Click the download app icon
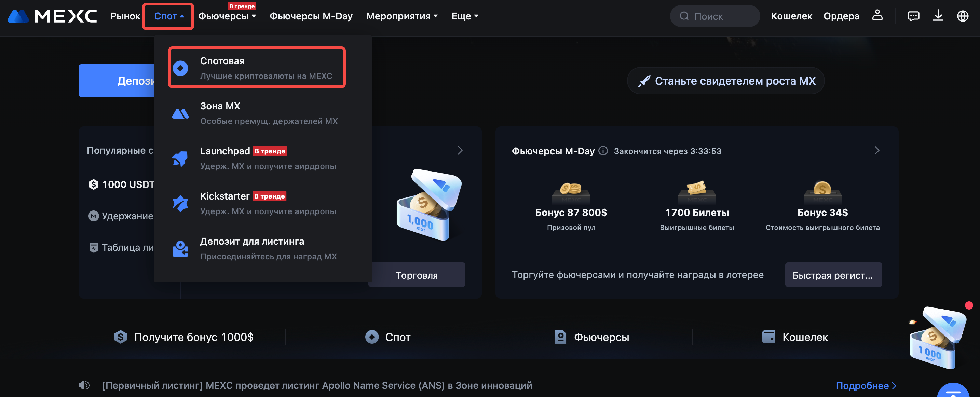This screenshot has width=980, height=397. (x=938, y=16)
